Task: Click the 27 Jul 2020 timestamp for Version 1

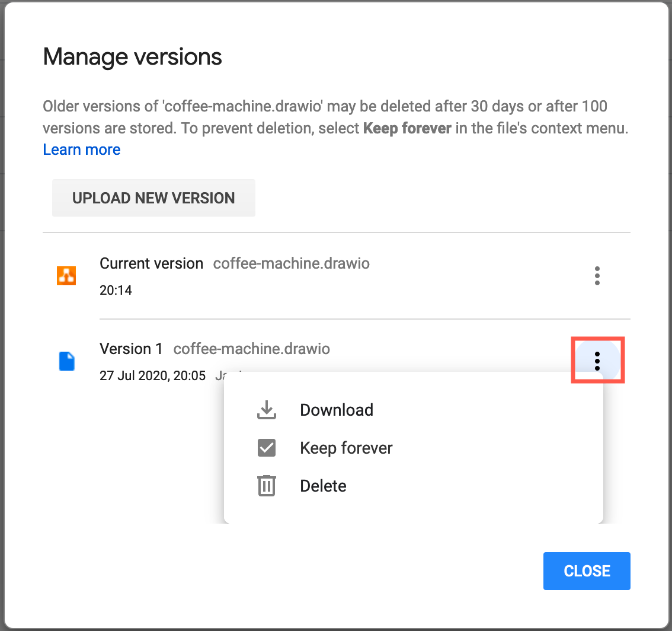Action: [x=152, y=375]
